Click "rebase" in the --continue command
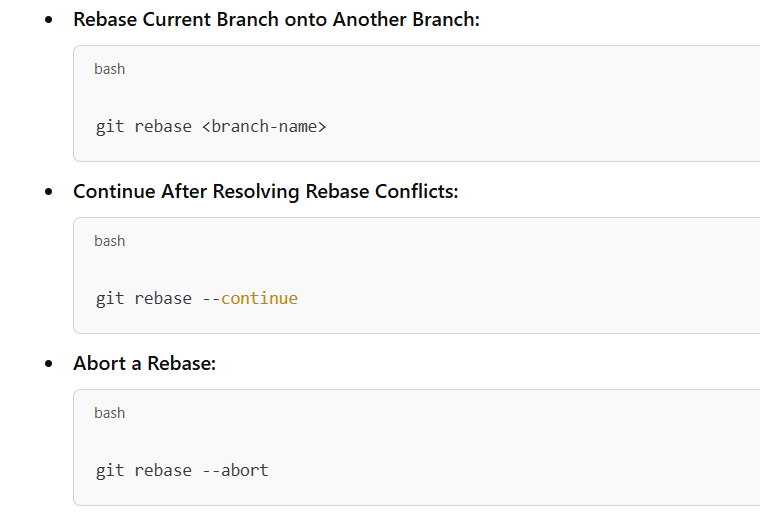Screen dimensions: 760x524 tap(163, 299)
